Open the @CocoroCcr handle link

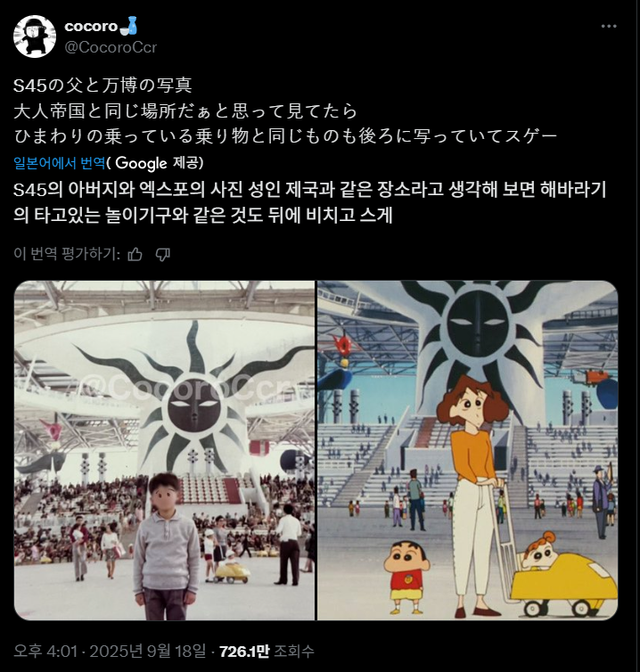pyautogui.click(x=111, y=48)
